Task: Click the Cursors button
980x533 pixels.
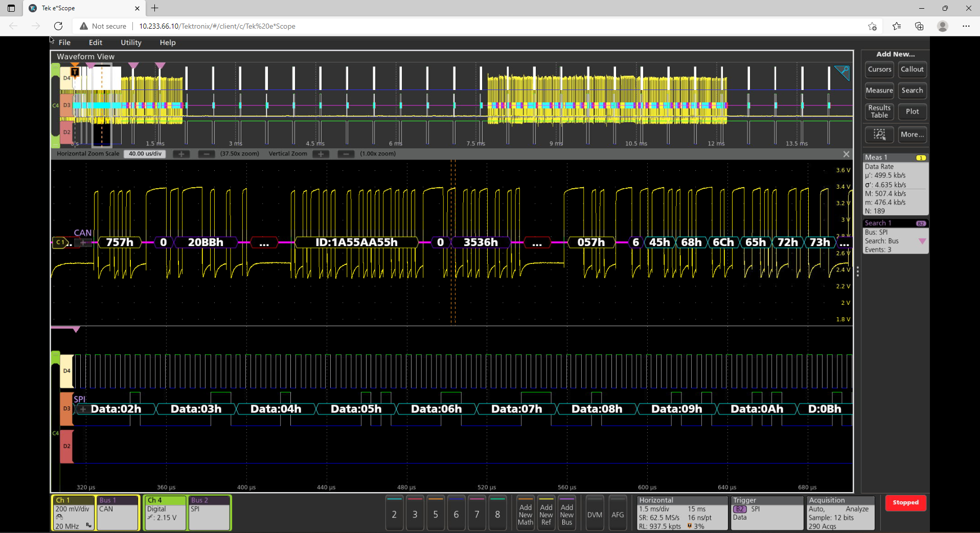Action: pos(879,70)
